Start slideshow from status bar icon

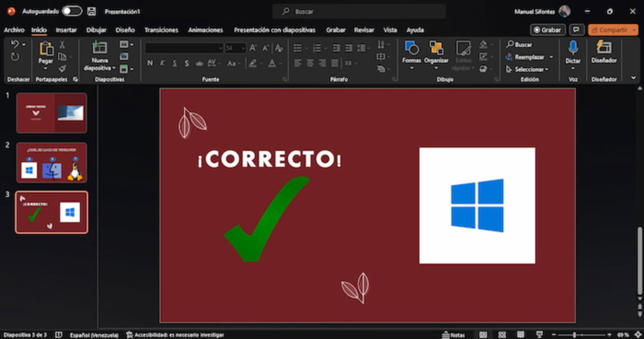pyautogui.click(x=539, y=335)
